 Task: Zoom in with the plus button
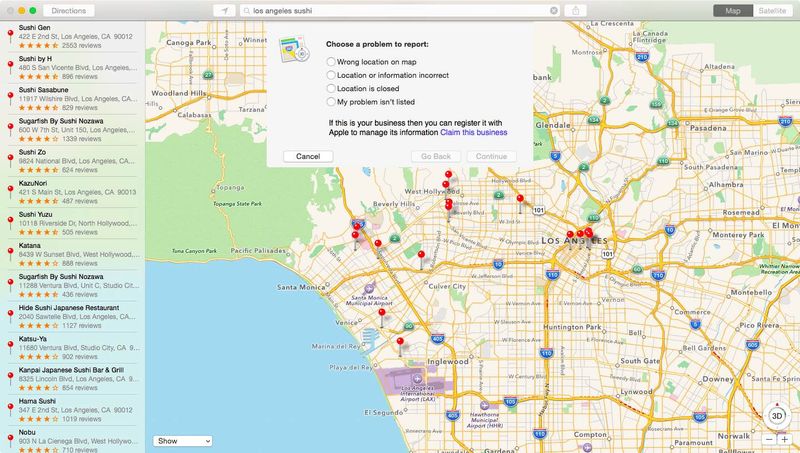tap(784, 439)
